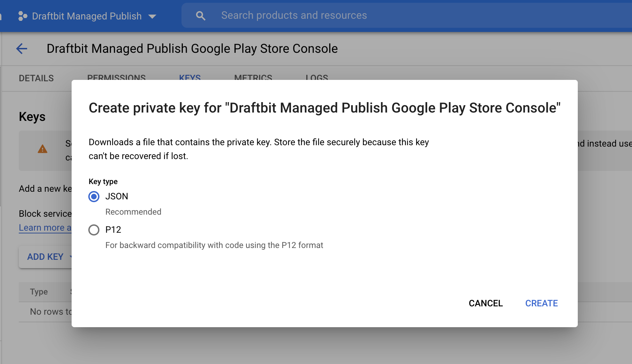This screenshot has height=364, width=632.
Task: Switch to the LOGS tab
Action: point(317,77)
